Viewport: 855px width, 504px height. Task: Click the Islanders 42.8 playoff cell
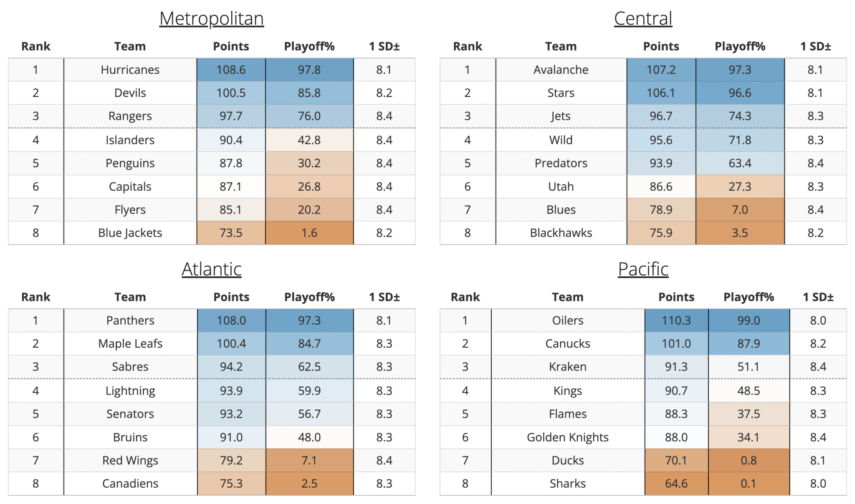(x=309, y=140)
